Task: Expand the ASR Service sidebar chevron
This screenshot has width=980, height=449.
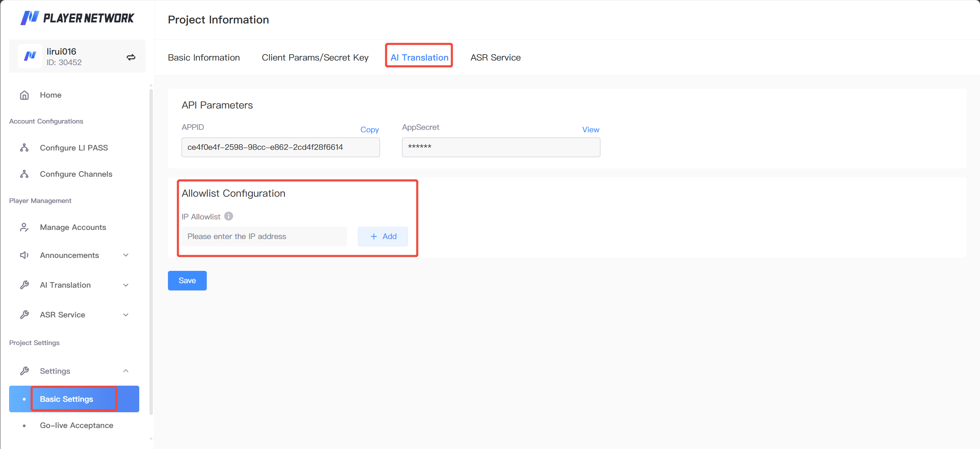Action: tap(126, 315)
